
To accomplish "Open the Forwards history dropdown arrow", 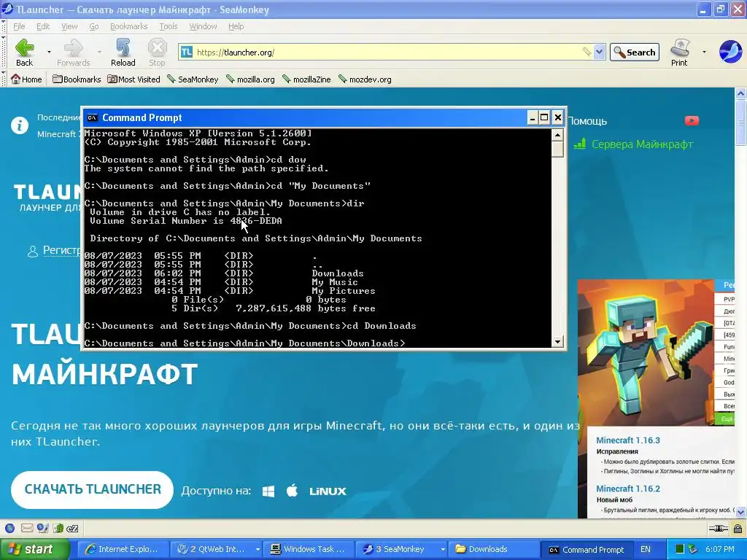I will point(99,52).
